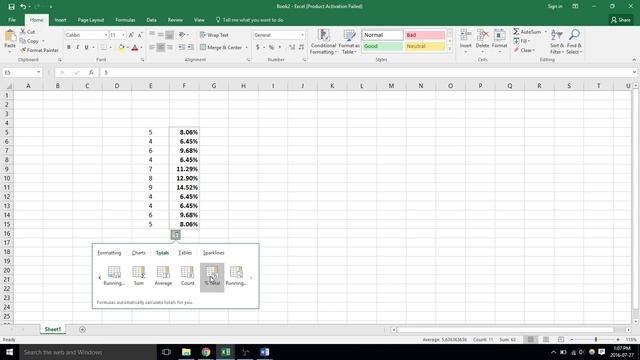Open the Format cells menu
This screenshot has width=640, height=360.
click(x=500, y=40)
